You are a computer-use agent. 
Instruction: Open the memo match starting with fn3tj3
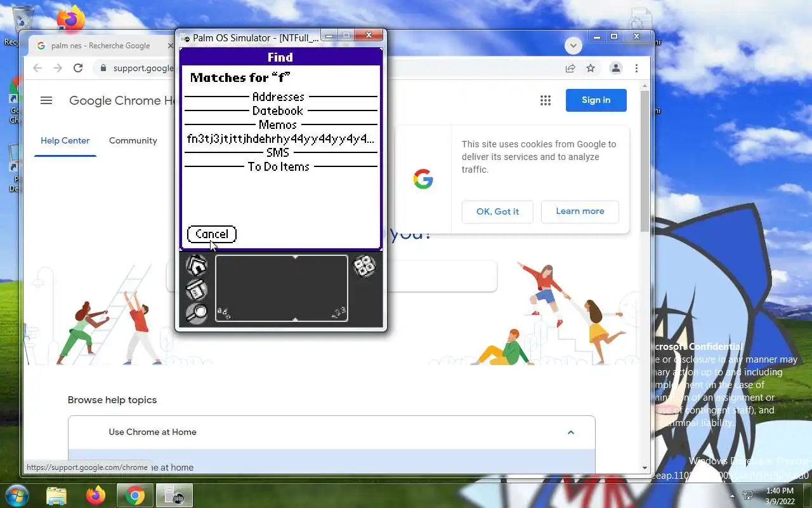[280, 138]
